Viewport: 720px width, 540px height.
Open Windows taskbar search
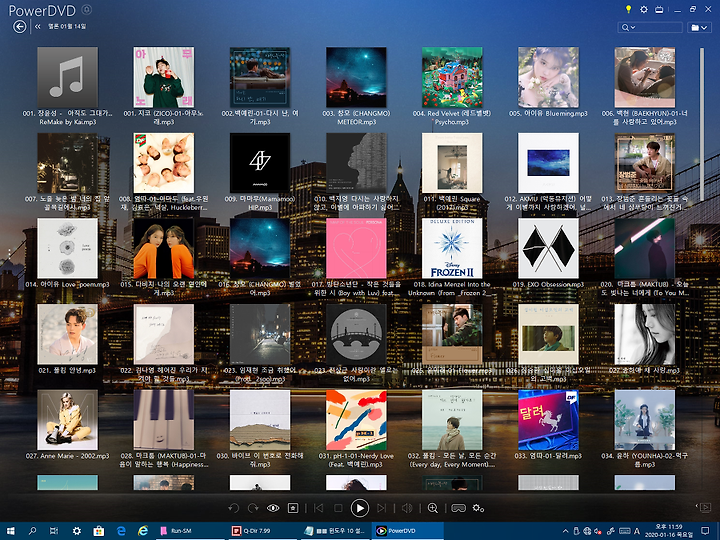tap(32, 531)
